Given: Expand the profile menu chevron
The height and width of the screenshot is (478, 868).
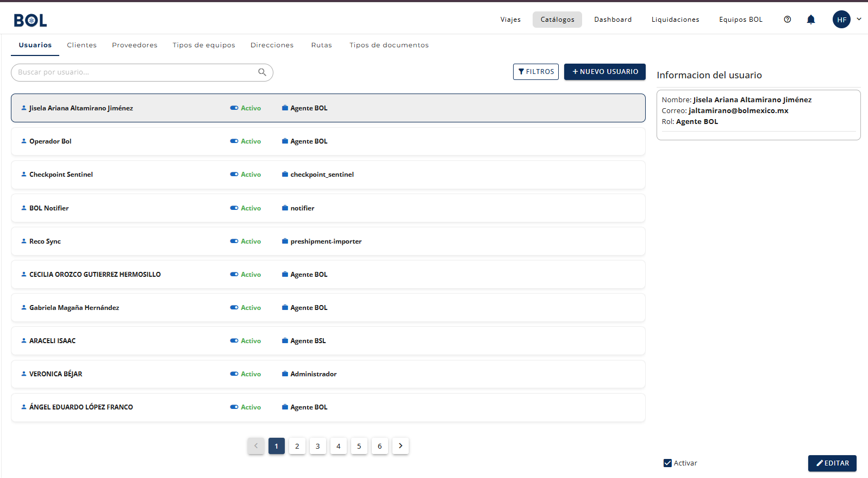Looking at the screenshot, I should (859, 19).
